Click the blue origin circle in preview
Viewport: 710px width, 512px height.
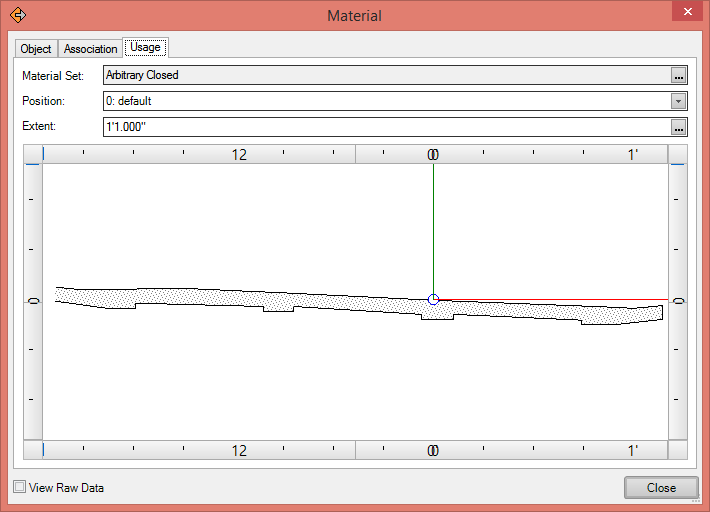click(433, 299)
